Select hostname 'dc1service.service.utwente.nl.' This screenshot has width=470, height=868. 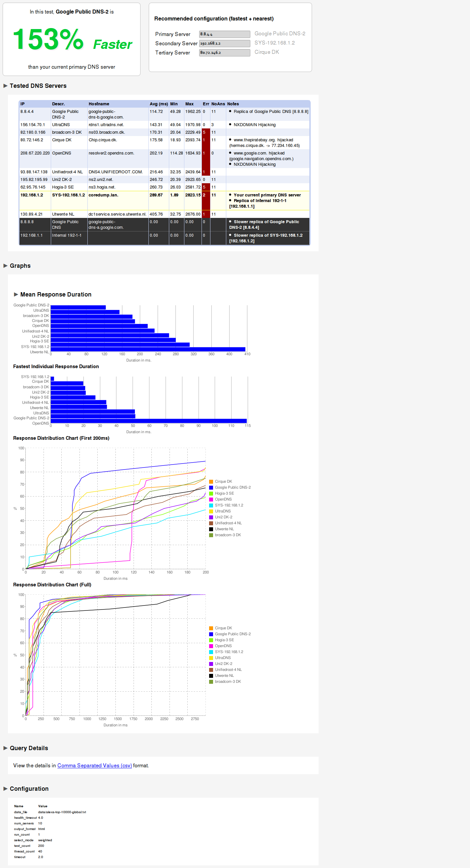[117, 214]
